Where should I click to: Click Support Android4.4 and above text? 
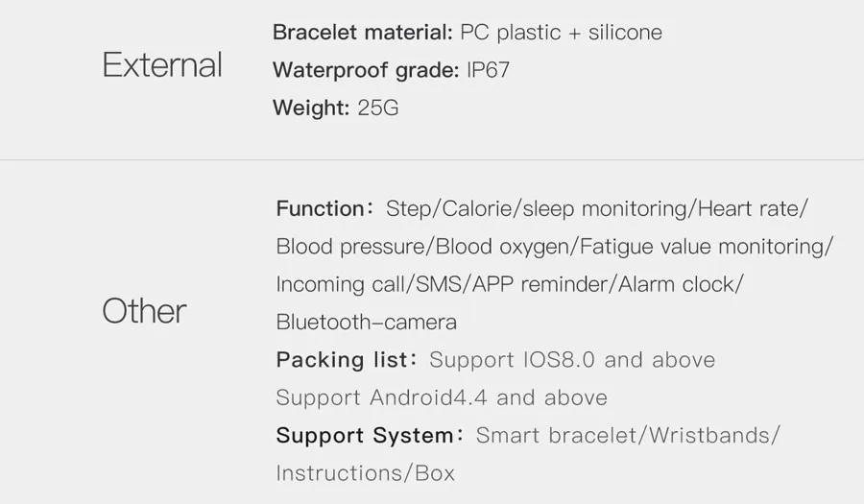click(x=442, y=397)
